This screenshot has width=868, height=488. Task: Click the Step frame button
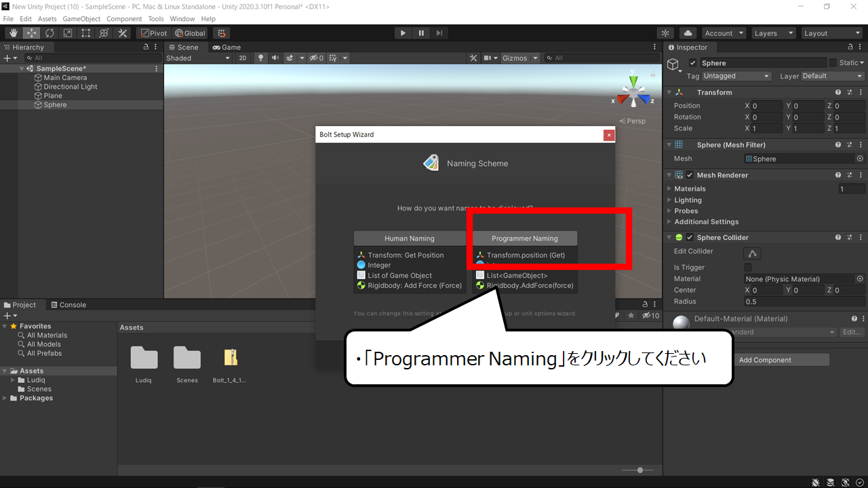[x=439, y=33]
